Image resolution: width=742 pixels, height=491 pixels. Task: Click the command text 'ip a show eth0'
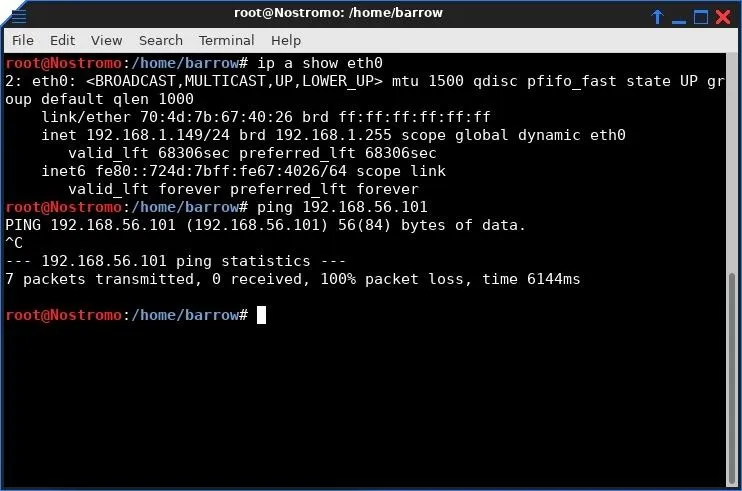click(x=320, y=63)
